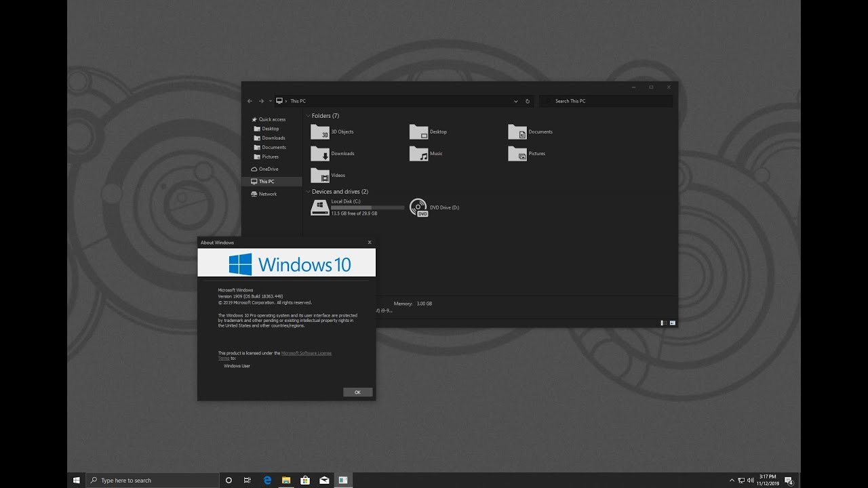The height and width of the screenshot is (488, 868).
Task: Open Desktop under Quick access sidebar
Action: (267, 129)
